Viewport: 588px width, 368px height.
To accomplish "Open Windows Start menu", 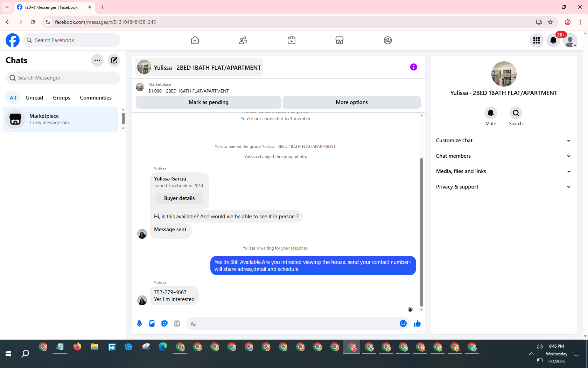I will (8, 354).
